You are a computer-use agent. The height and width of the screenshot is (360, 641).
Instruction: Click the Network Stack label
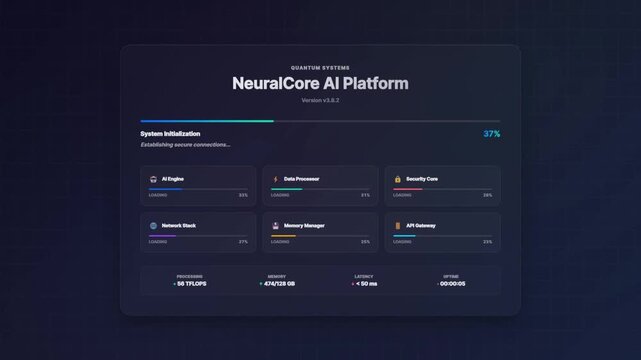click(179, 226)
